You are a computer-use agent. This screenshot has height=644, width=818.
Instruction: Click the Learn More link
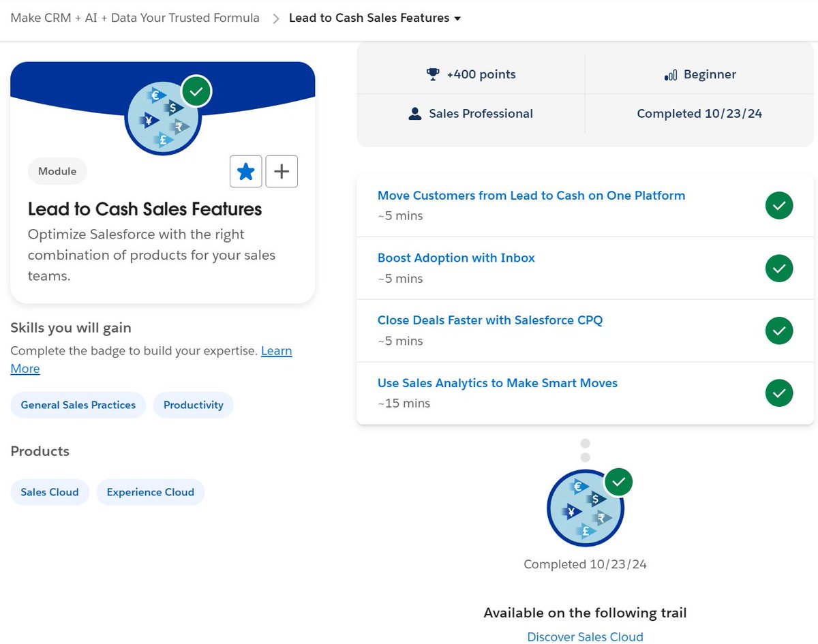(x=277, y=351)
